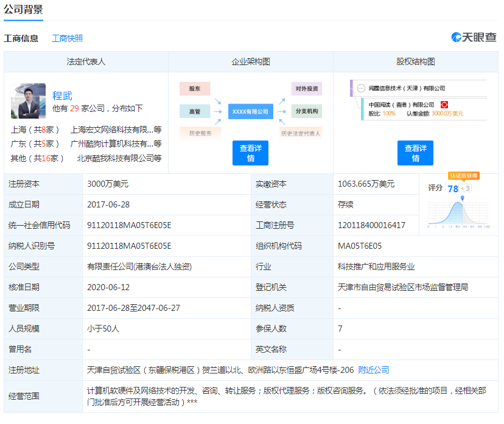
Task: Click the 天眼查 logo
Action: [x=474, y=37]
